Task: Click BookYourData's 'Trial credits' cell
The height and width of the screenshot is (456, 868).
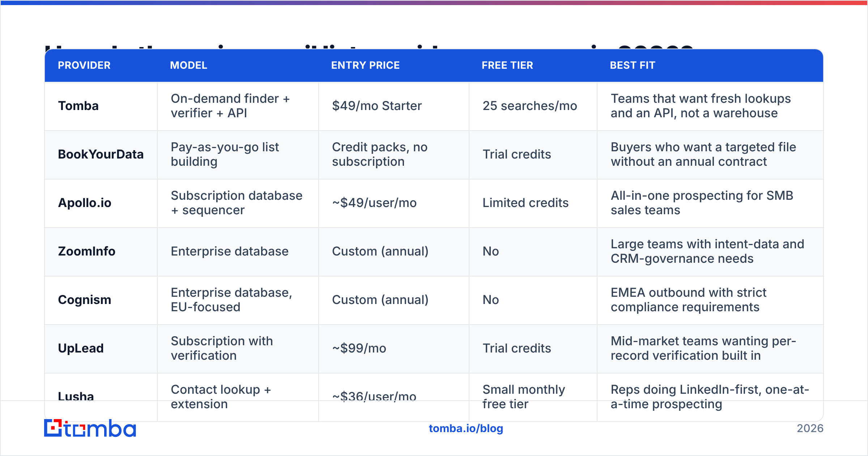Action: 533,155
